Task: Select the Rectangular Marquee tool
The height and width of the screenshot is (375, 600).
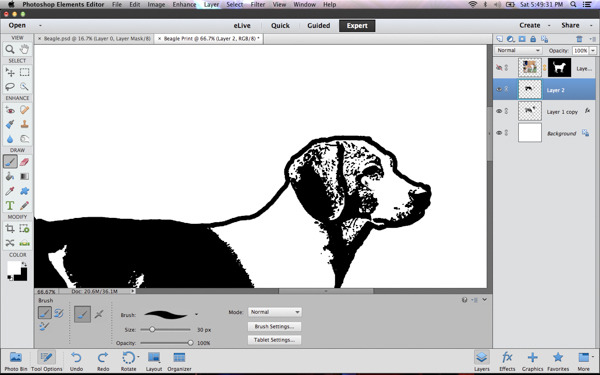Action: 24,72
